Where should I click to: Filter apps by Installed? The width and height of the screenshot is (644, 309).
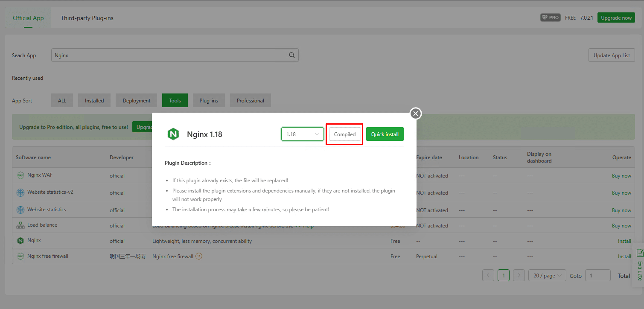coord(94,101)
